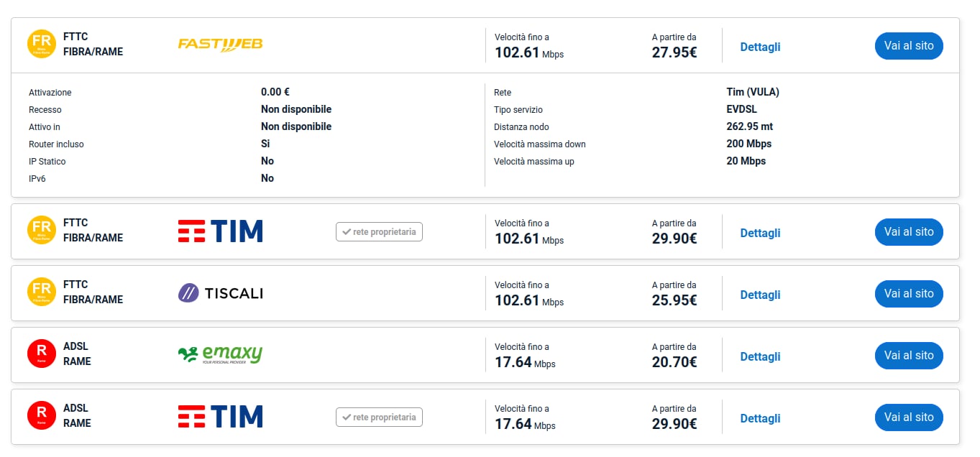Screen dimensions: 980x457
Task: Click the yellow FR badge for Fastweb
Action: pyautogui.click(x=42, y=44)
